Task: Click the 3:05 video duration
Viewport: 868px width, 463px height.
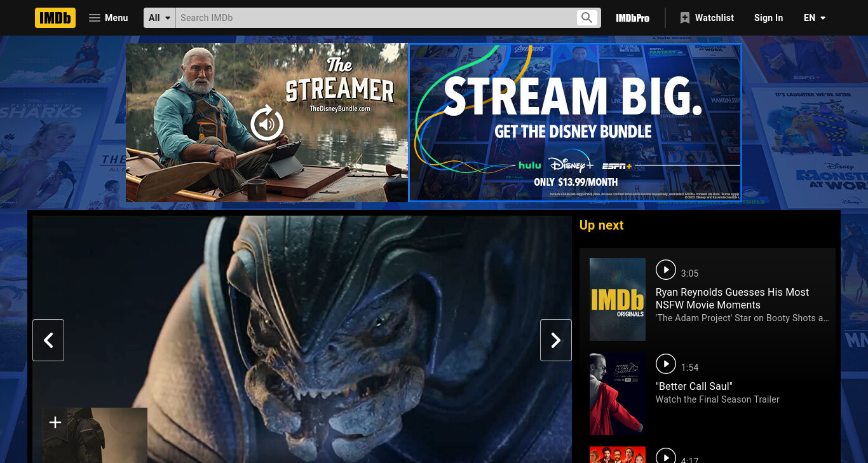Action: [x=689, y=273]
